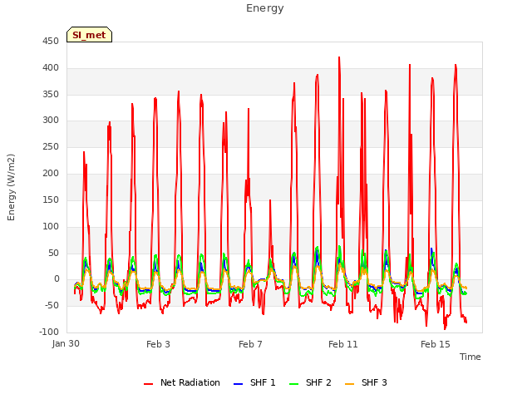
Task: Click the 50 y-axis tick label
Action: [53, 253]
